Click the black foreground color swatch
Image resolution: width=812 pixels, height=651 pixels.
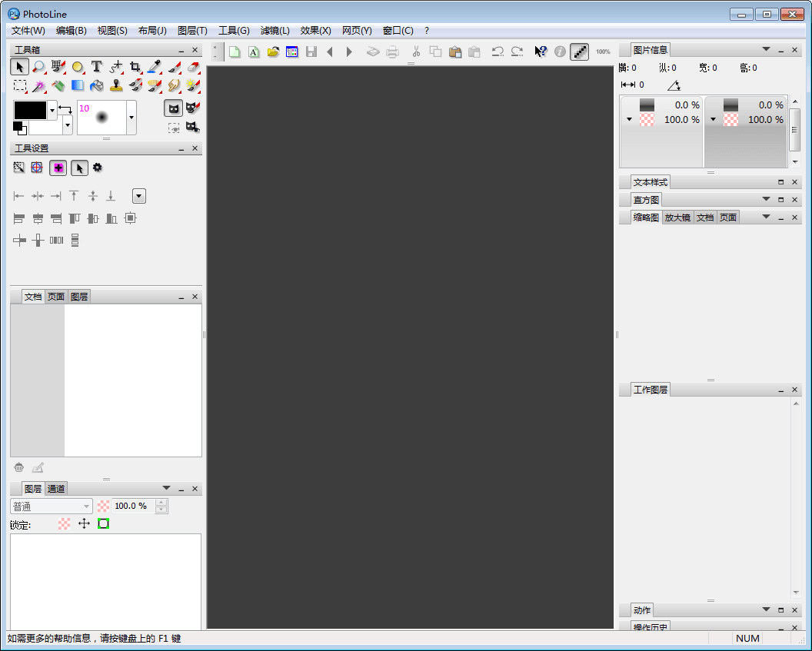pos(31,110)
